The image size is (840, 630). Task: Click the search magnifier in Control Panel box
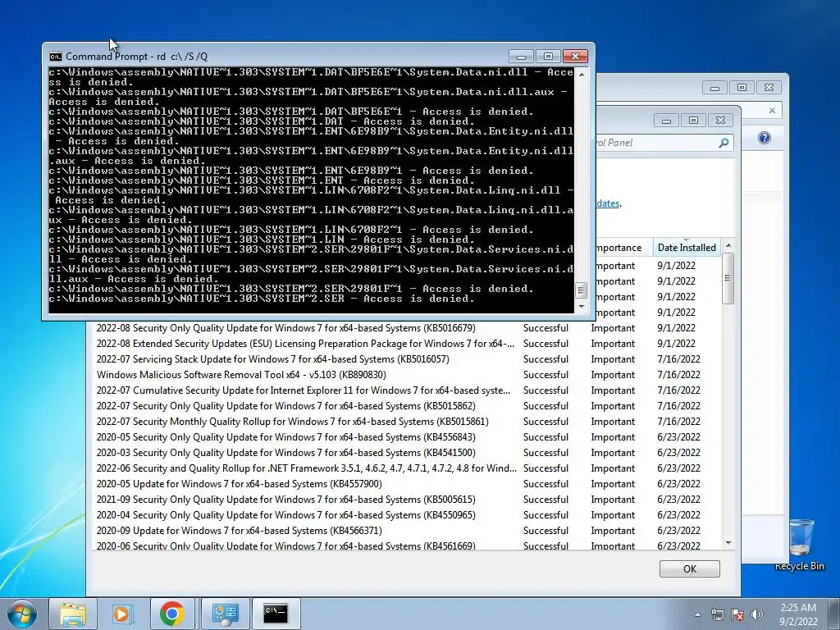[724, 143]
